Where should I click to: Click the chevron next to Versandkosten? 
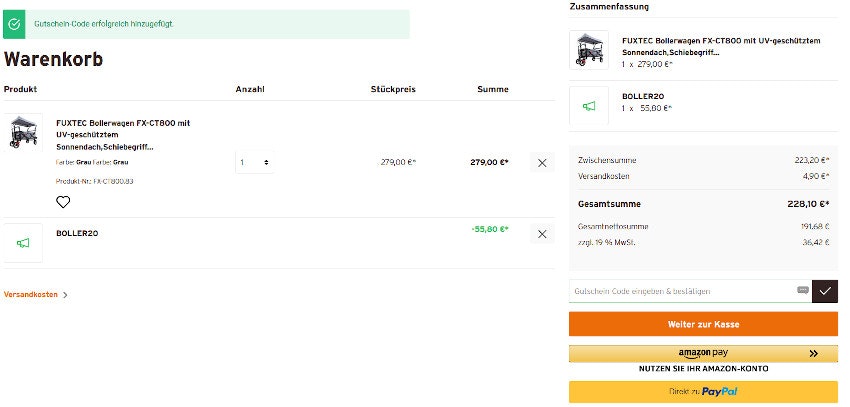[x=66, y=295]
